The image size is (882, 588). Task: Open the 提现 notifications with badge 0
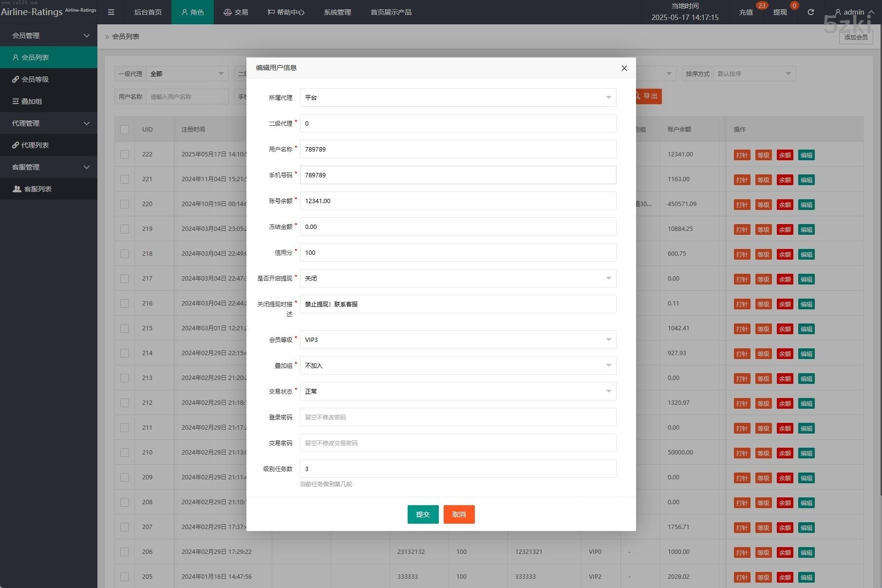pos(780,12)
